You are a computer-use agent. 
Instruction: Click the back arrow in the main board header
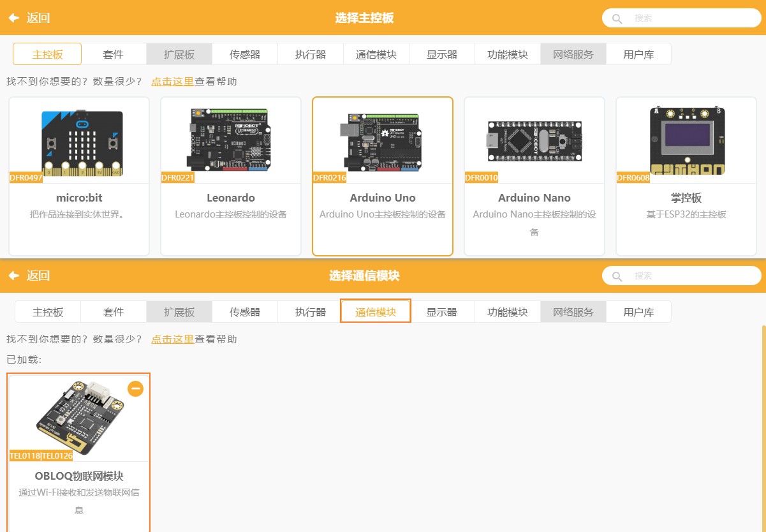(14, 18)
